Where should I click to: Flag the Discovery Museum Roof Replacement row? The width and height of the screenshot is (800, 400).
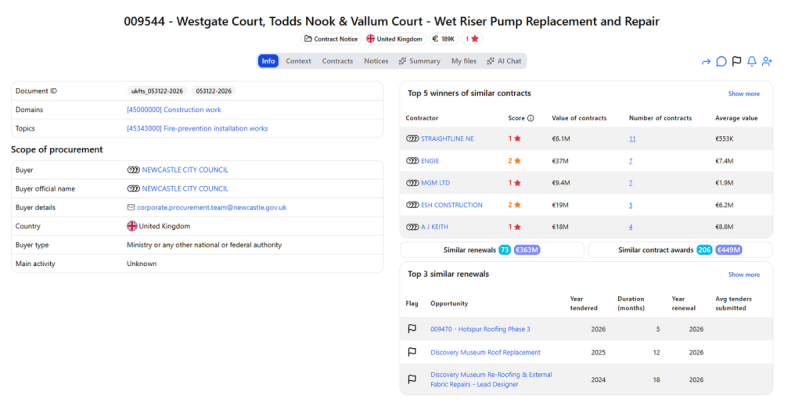pos(412,352)
